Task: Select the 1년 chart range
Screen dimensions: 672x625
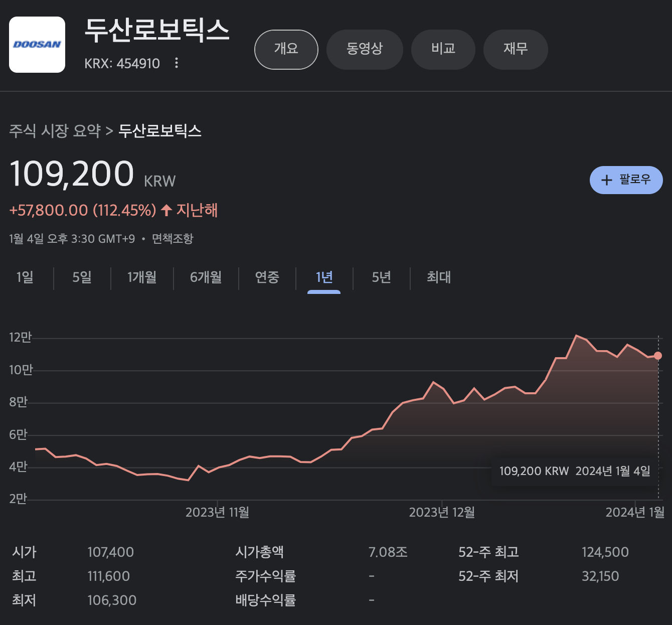Action: click(324, 277)
